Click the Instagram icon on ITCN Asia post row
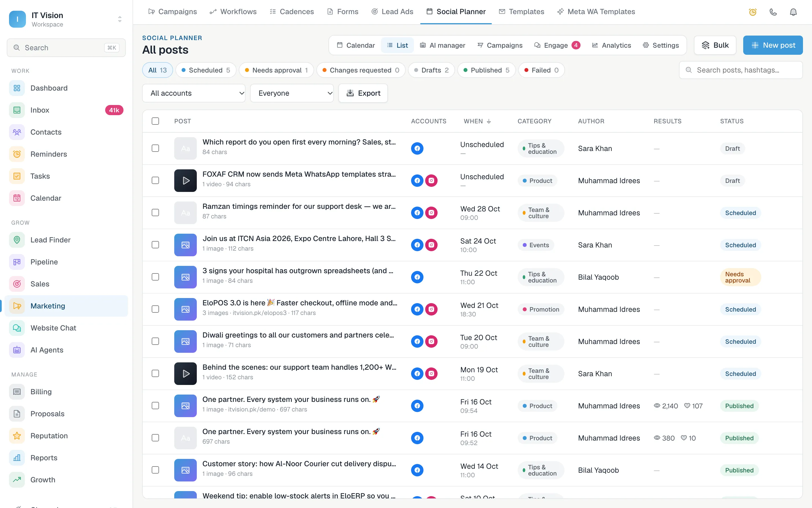The width and height of the screenshot is (812, 508). point(431,245)
